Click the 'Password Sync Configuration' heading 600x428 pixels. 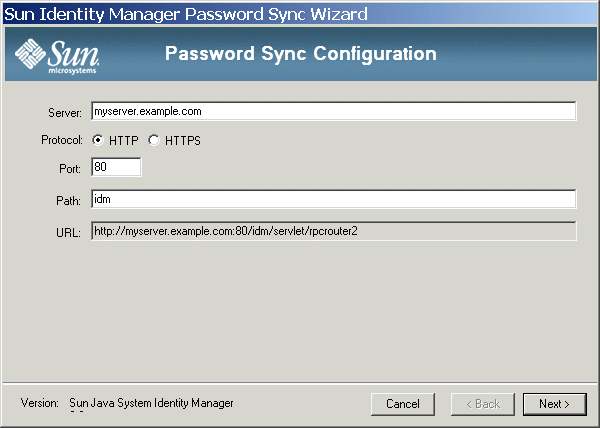point(301,54)
